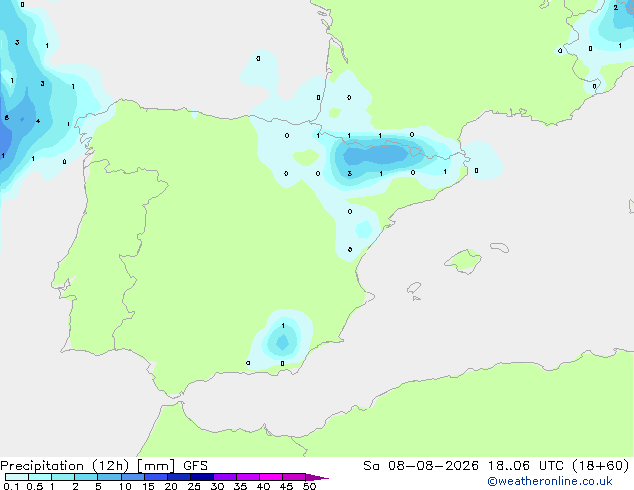Click the '6' precipitation value on the map
This screenshot has height=490, width=634.
6,118
